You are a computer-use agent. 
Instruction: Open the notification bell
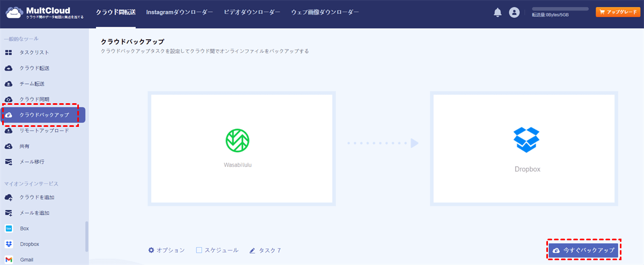(x=497, y=12)
